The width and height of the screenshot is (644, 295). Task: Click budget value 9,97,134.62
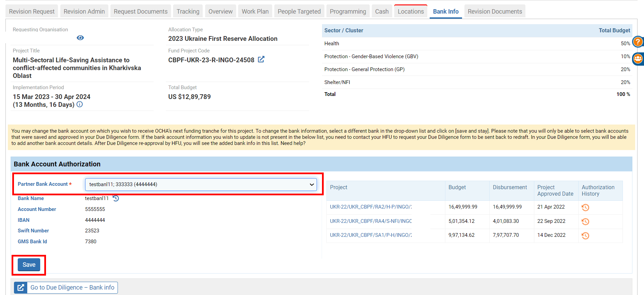pyautogui.click(x=461, y=235)
